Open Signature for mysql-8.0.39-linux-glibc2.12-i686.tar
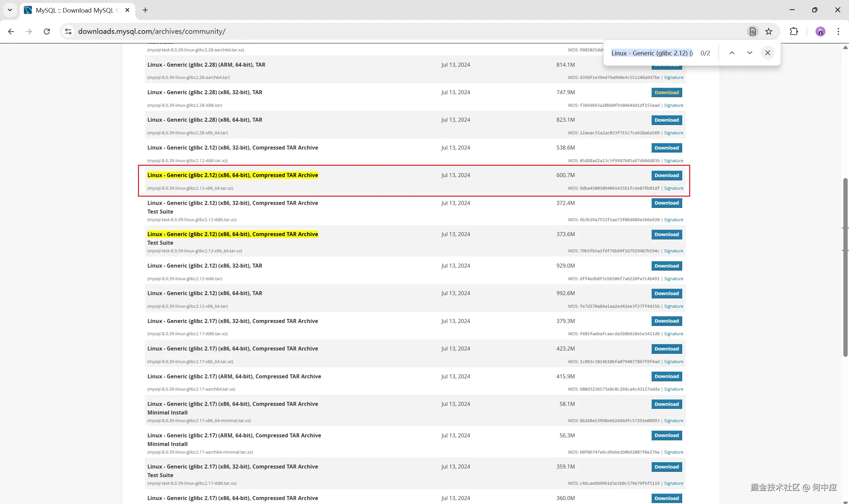Image resolution: width=849 pixels, height=504 pixels. pyautogui.click(x=674, y=279)
